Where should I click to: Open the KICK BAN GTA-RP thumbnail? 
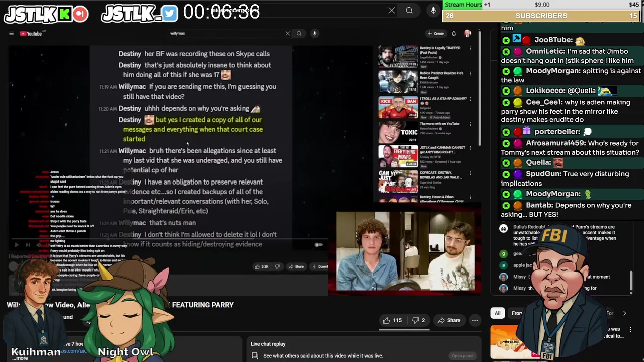398,108
